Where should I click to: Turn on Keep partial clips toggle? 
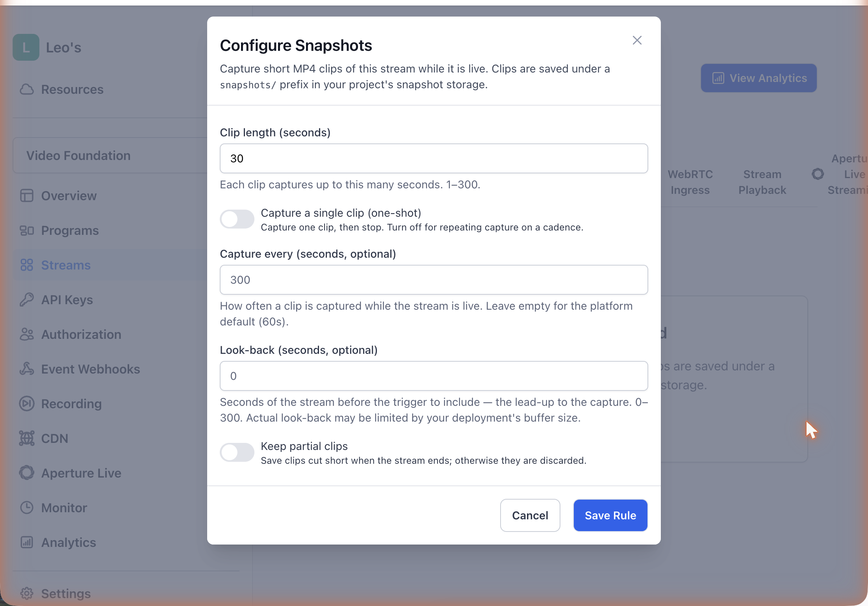[237, 452]
